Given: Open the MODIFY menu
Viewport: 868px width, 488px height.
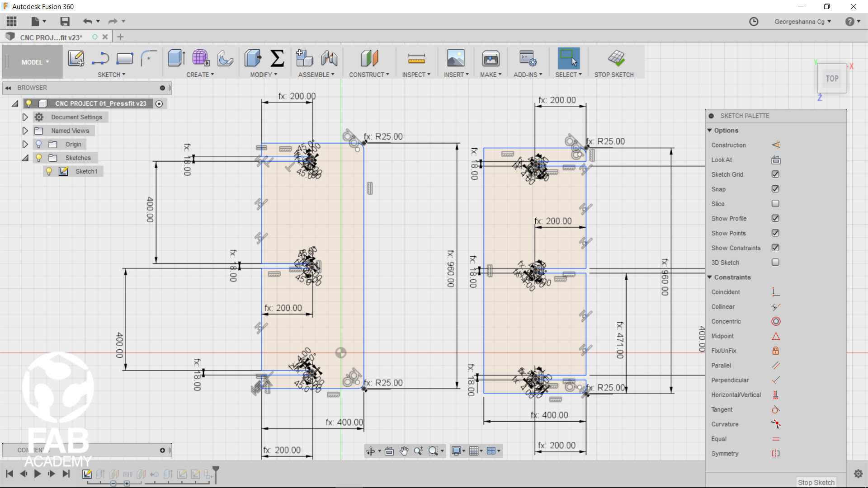Looking at the screenshot, I should (264, 75).
